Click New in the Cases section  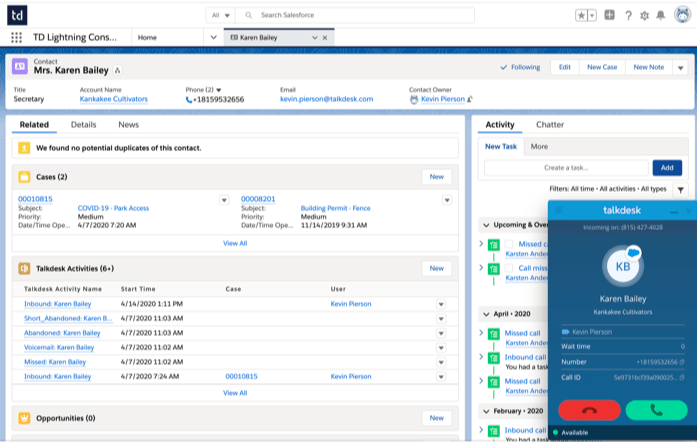(437, 177)
